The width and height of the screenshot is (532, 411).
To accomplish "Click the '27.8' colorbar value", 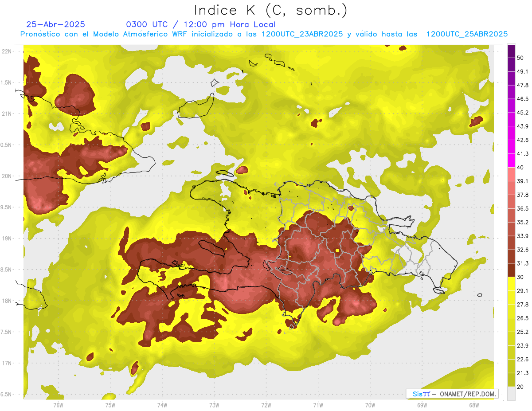I will [523, 304].
